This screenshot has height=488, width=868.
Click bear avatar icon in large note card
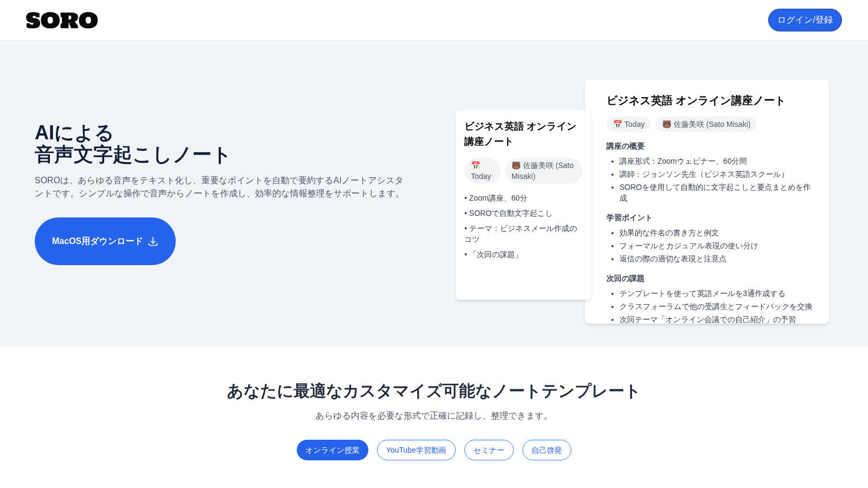coord(667,124)
